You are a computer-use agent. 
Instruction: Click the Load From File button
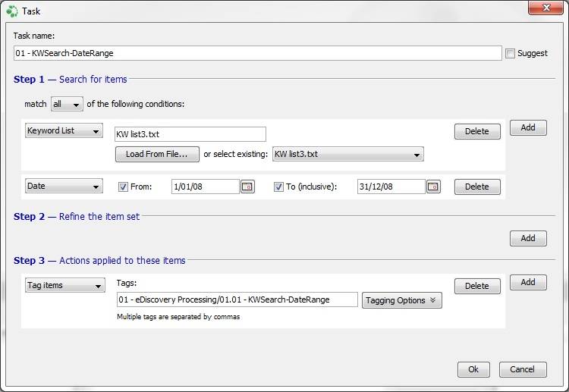pyautogui.click(x=157, y=154)
